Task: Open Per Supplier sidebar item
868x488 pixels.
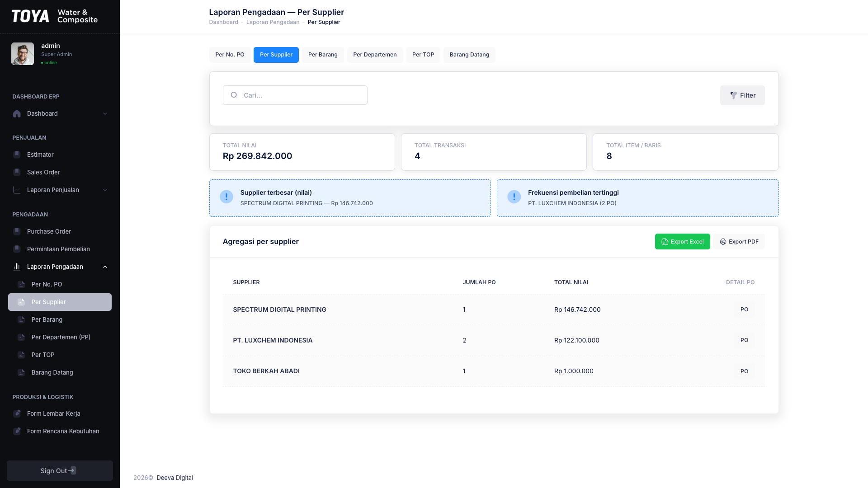Action: (x=60, y=302)
